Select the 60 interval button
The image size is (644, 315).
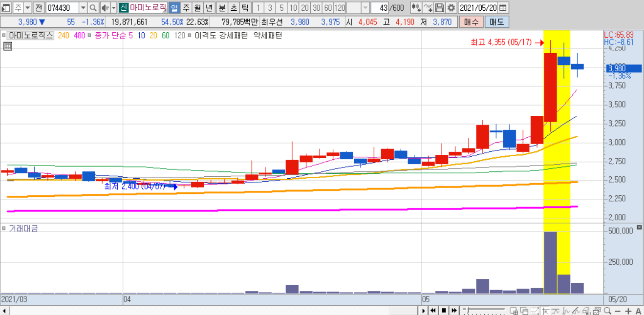(328, 8)
